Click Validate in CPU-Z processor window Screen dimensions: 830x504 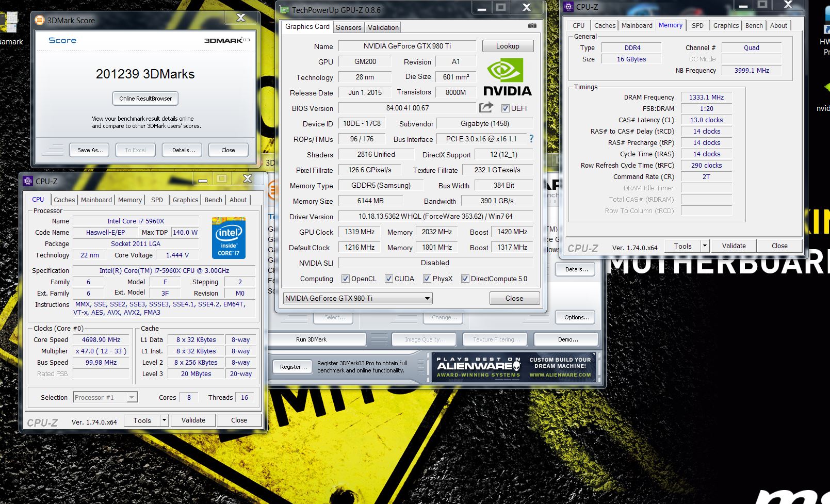[x=193, y=420]
